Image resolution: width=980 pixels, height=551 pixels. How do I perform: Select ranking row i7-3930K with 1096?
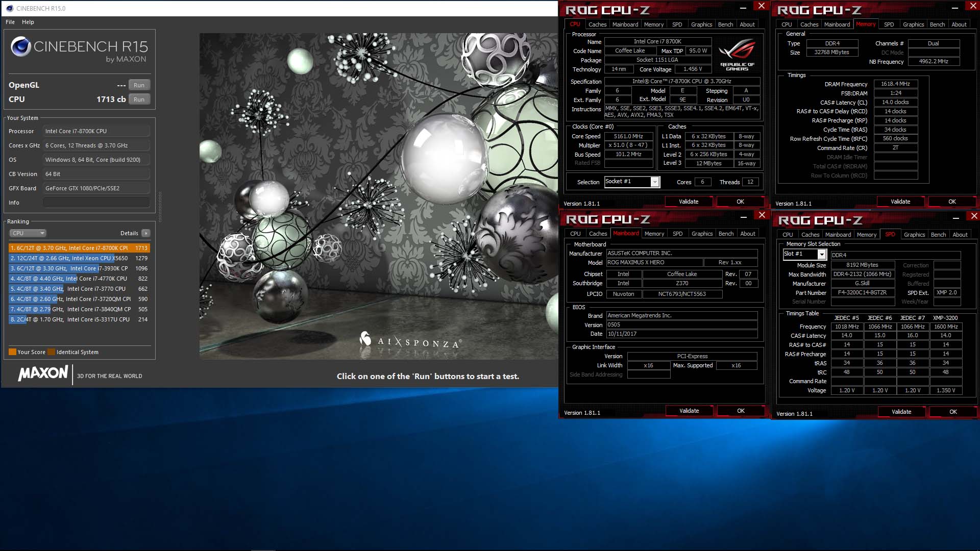[x=79, y=268]
